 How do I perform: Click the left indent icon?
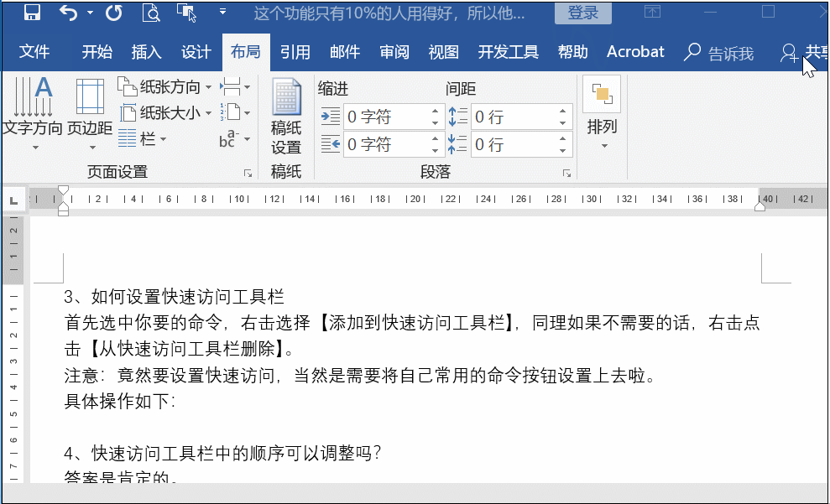(331, 116)
